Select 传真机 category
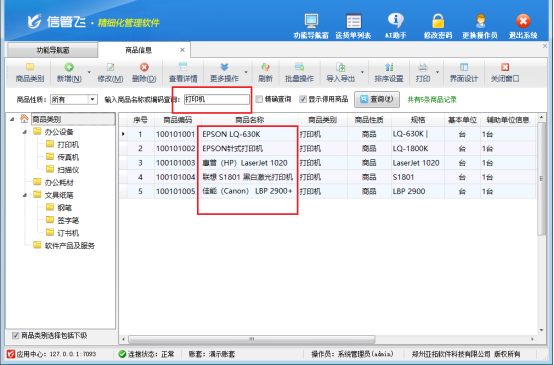Image resolution: width=554 pixels, height=365 pixels. 68,157
